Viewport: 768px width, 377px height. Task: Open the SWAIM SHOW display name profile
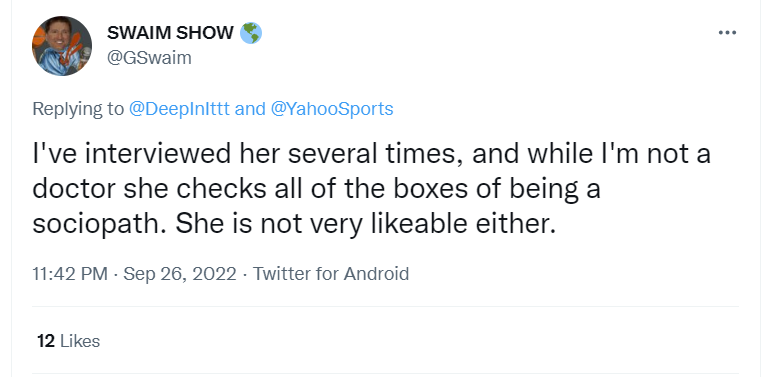tap(170, 33)
